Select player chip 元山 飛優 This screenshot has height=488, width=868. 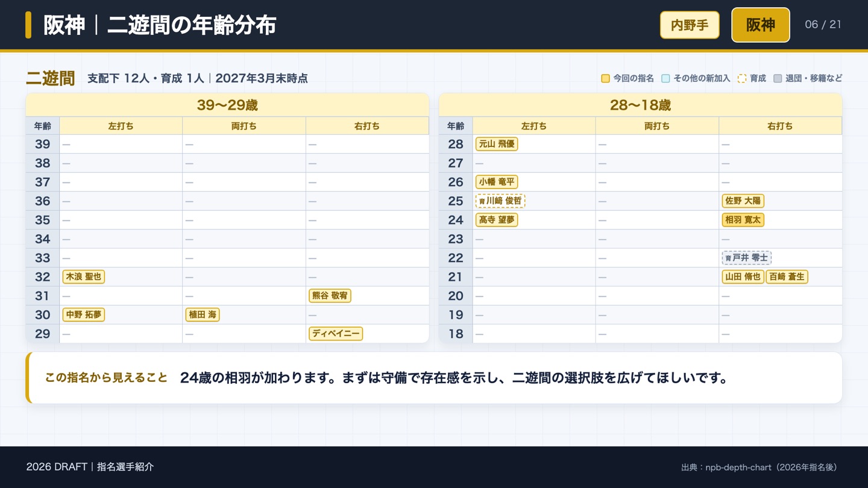point(497,144)
